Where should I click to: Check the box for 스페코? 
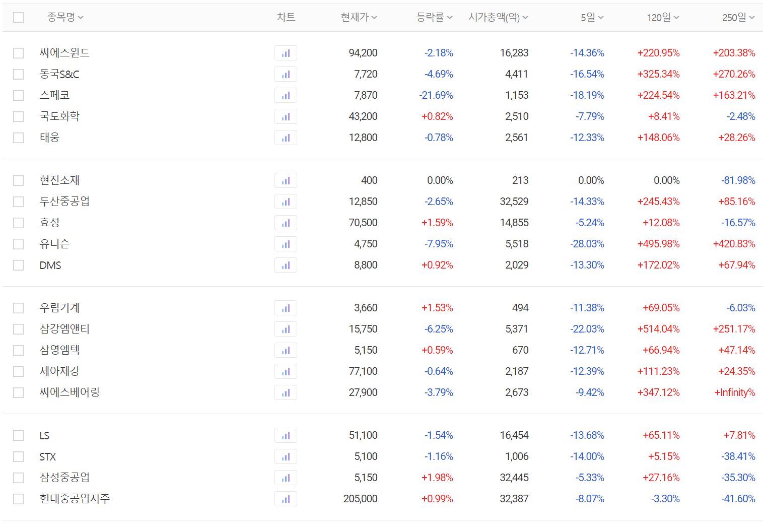click(x=18, y=95)
